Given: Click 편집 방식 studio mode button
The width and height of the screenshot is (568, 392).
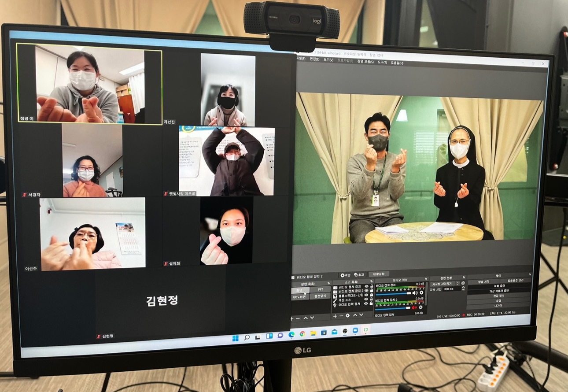Looking at the screenshot, I should pos(498,296).
